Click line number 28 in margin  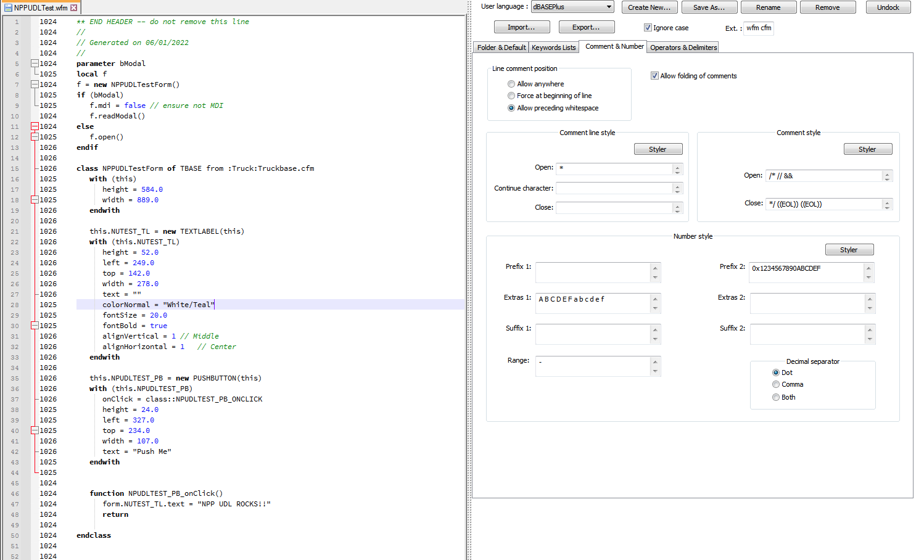click(15, 305)
